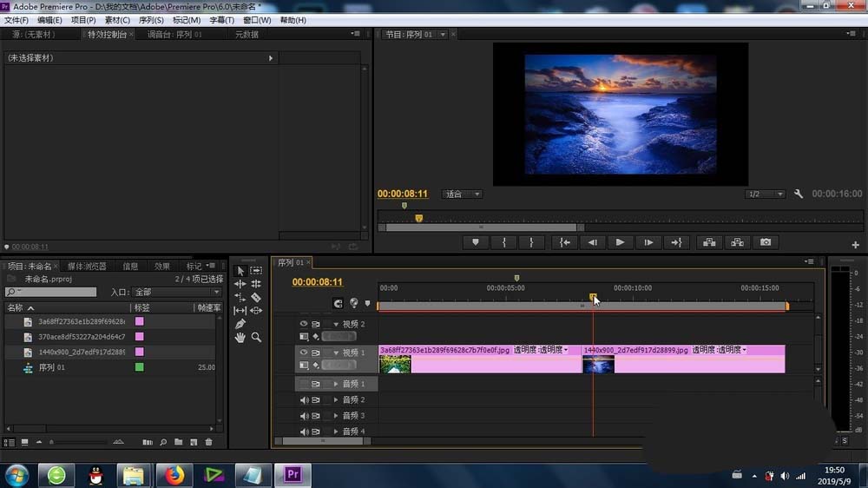The image size is (868, 488).
Task: Toggle visibility eye of 视频 1 track
Action: (303, 353)
